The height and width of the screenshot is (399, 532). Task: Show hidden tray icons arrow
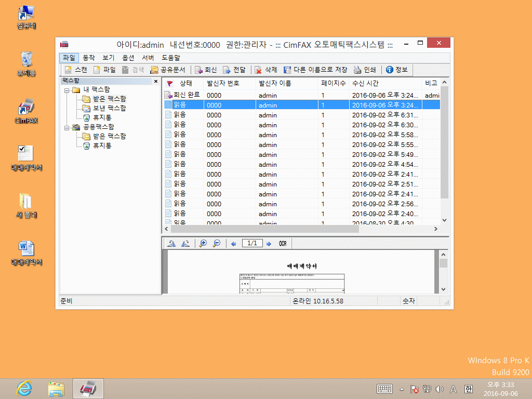[402, 390]
